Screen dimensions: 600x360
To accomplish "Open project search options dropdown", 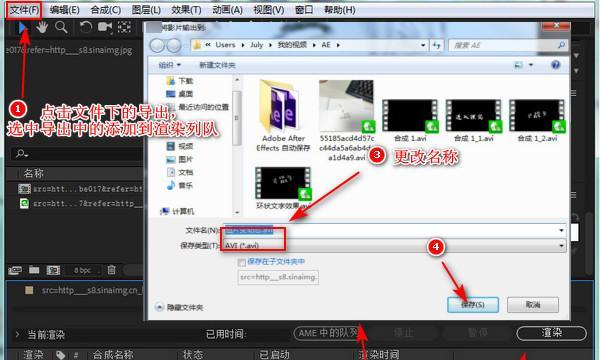I will coord(22,154).
